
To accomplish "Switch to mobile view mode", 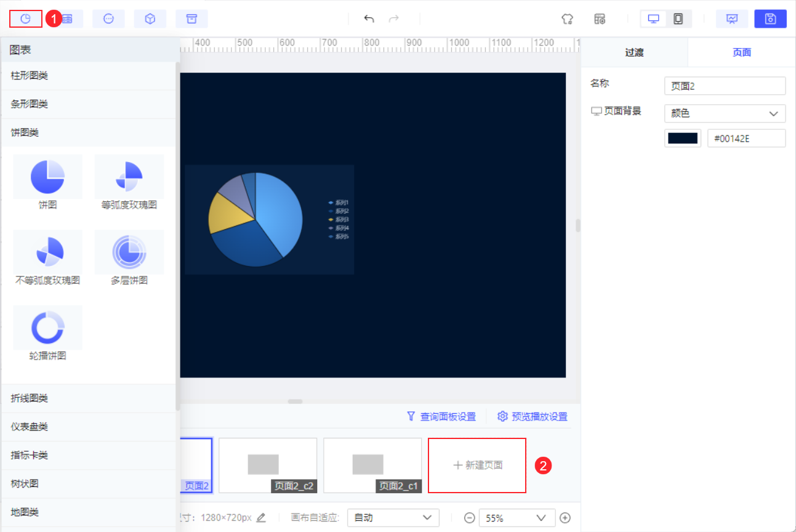I will 678,19.
